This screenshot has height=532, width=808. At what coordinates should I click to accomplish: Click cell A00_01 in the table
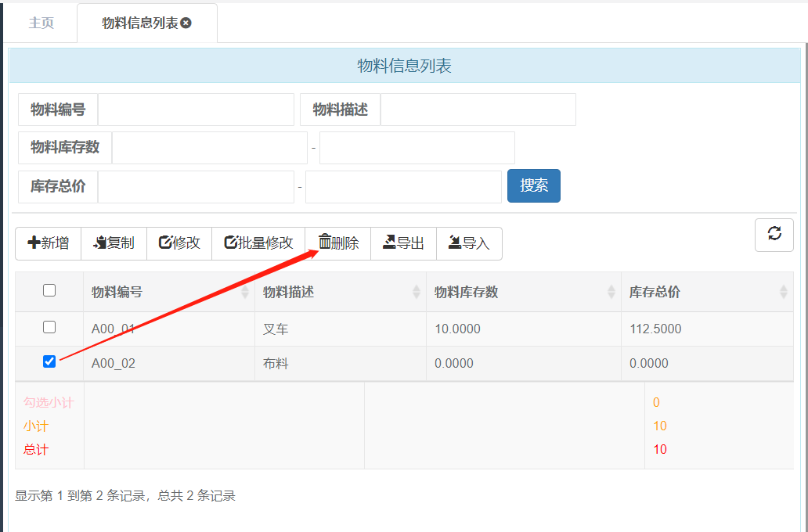tap(169, 329)
